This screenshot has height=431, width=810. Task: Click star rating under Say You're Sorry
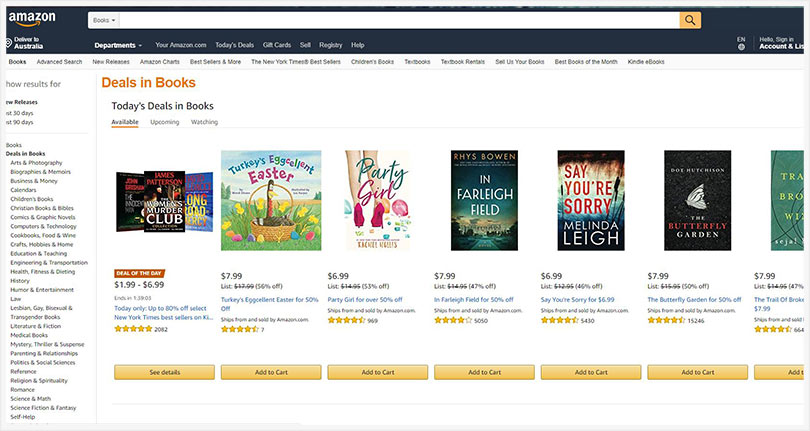coord(559,320)
